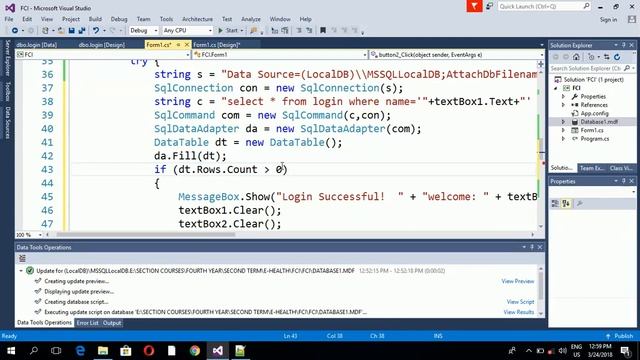Switch to the Team Explorer tab
Image resolution: width=640 pixels, height=360 pixels.
coord(592,168)
